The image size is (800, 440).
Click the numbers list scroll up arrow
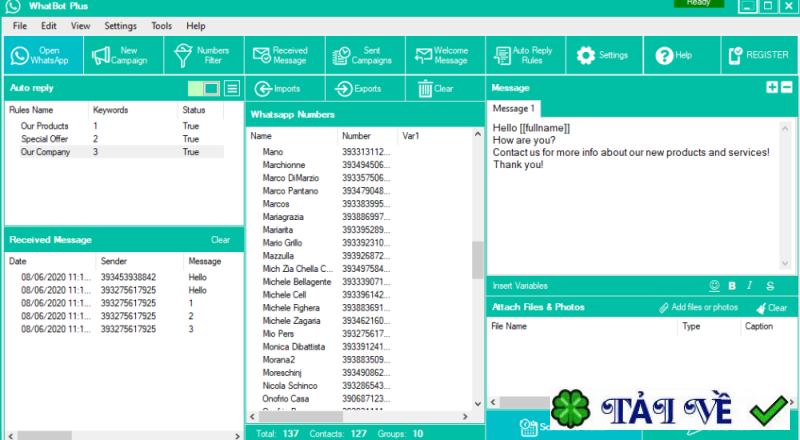pyautogui.click(x=478, y=134)
